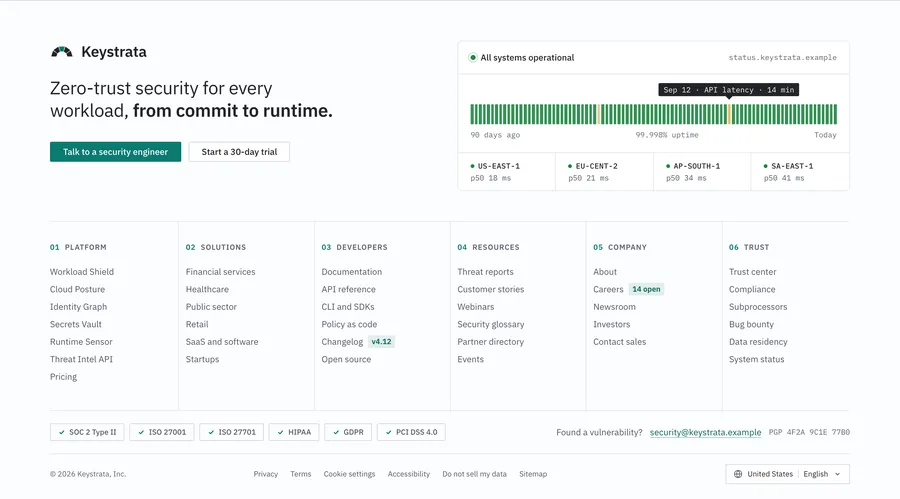Open Events link

point(471,359)
